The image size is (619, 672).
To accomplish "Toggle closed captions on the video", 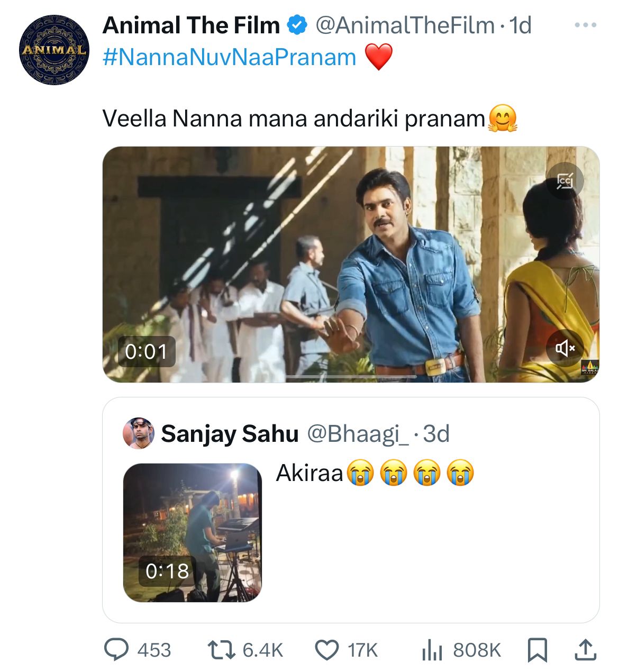I will 565,181.
